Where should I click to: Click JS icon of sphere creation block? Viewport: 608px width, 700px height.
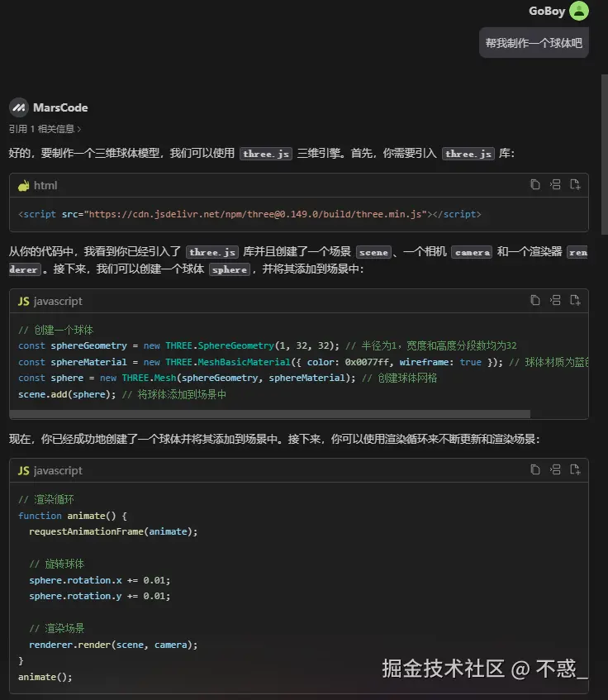(24, 302)
